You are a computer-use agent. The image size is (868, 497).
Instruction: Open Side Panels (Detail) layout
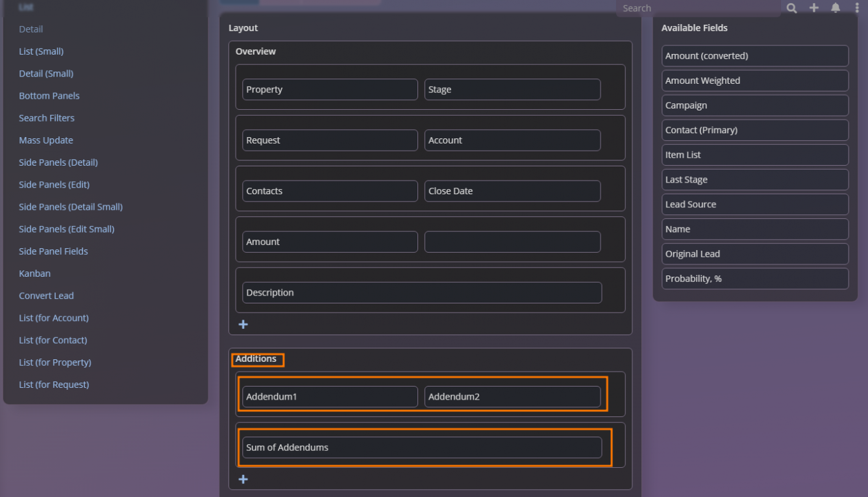click(58, 162)
